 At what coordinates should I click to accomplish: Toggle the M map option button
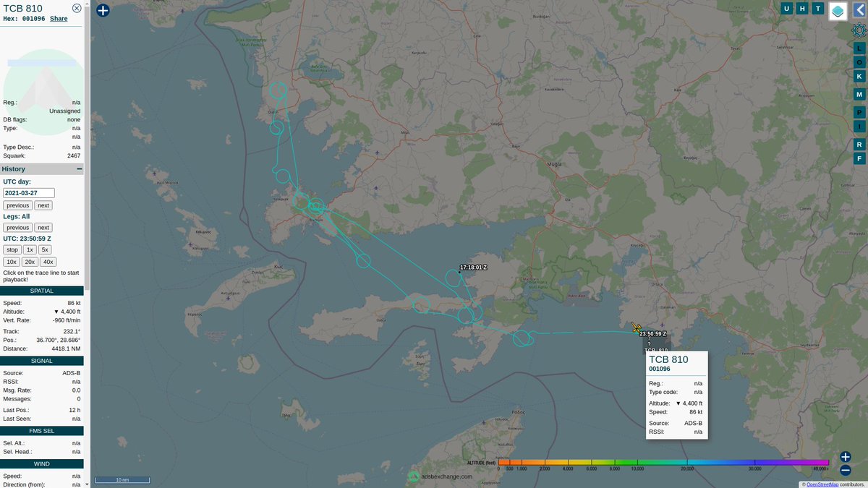tap(859, 95)
